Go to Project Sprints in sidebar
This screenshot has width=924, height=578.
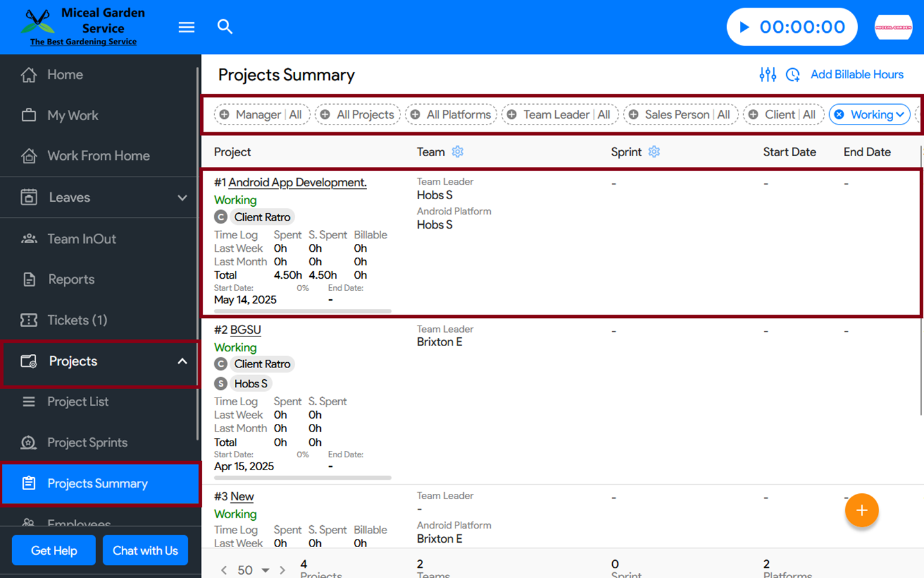point(87,442)
